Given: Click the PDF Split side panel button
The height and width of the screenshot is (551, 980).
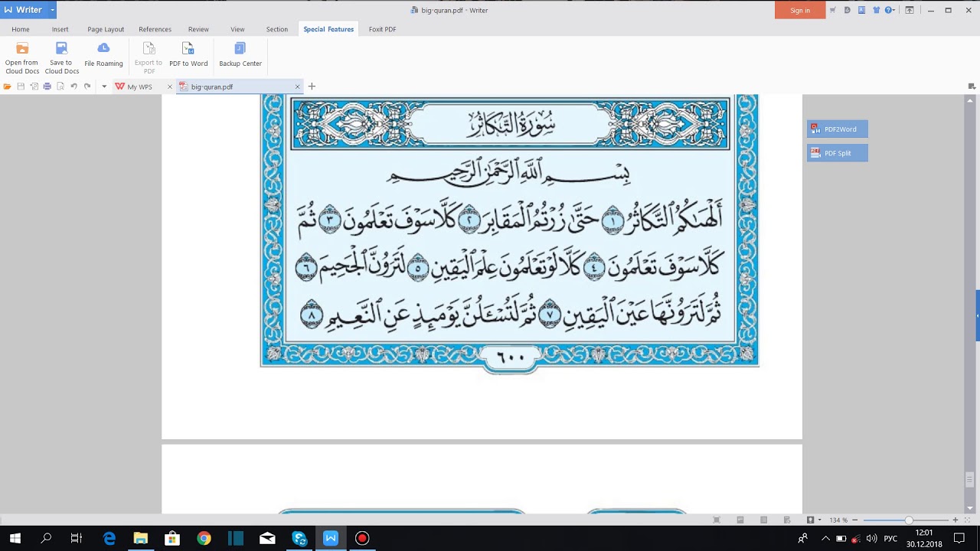Looking at the screenshot, I should point(837,153).
